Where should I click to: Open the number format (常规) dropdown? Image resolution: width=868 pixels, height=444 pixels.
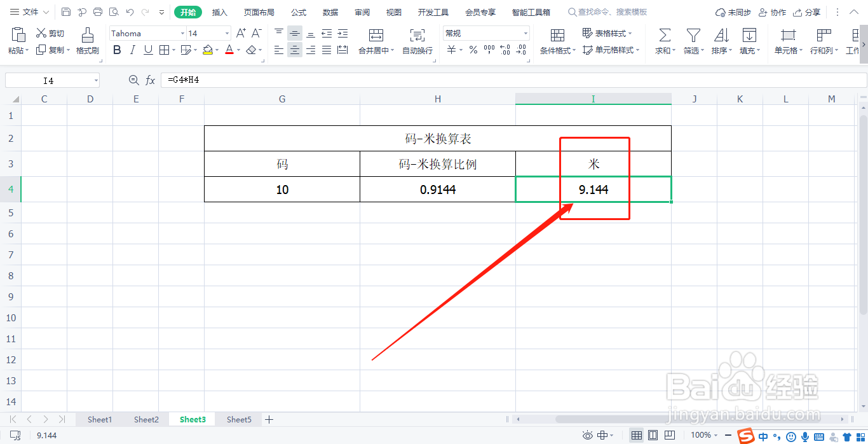pos(525,32)
